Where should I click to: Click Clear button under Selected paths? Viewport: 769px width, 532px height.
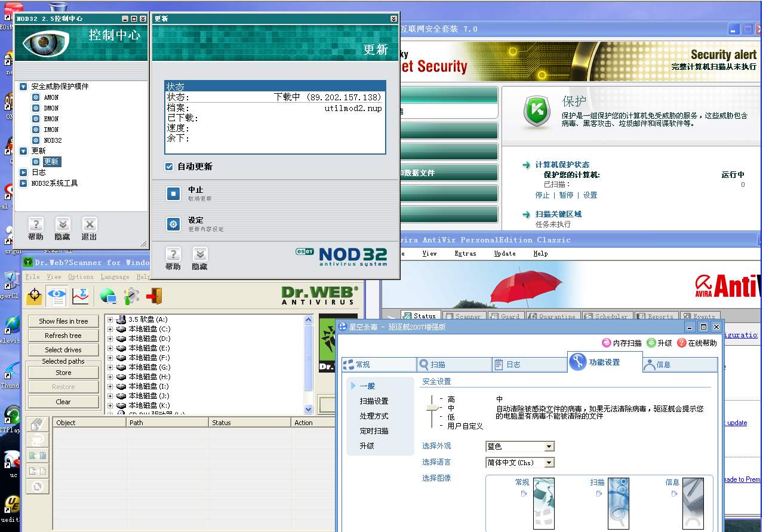63,402
